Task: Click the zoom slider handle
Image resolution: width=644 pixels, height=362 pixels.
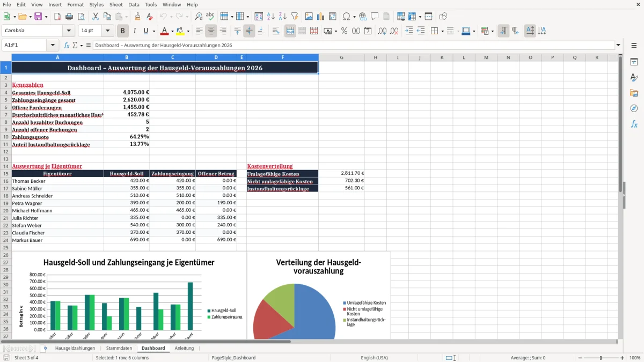Action: 601,358
